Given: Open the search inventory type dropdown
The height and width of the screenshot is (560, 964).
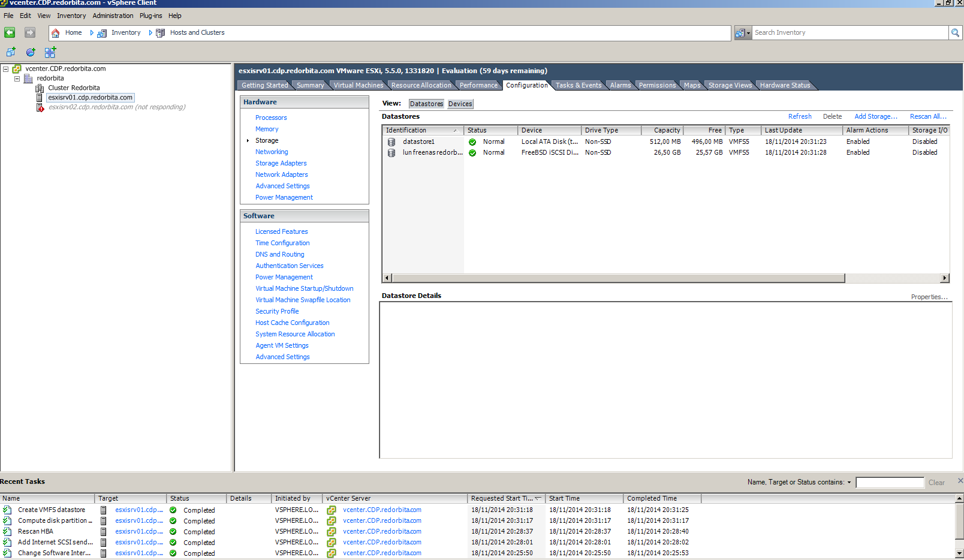Looking at the screenshot, I should (743, 33).
